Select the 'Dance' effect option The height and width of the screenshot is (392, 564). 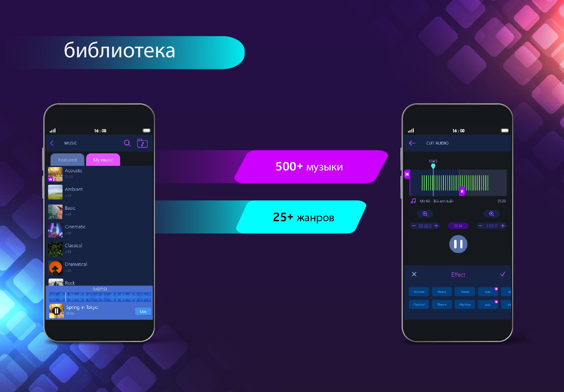pyautogui.click(x=442, y=304)
